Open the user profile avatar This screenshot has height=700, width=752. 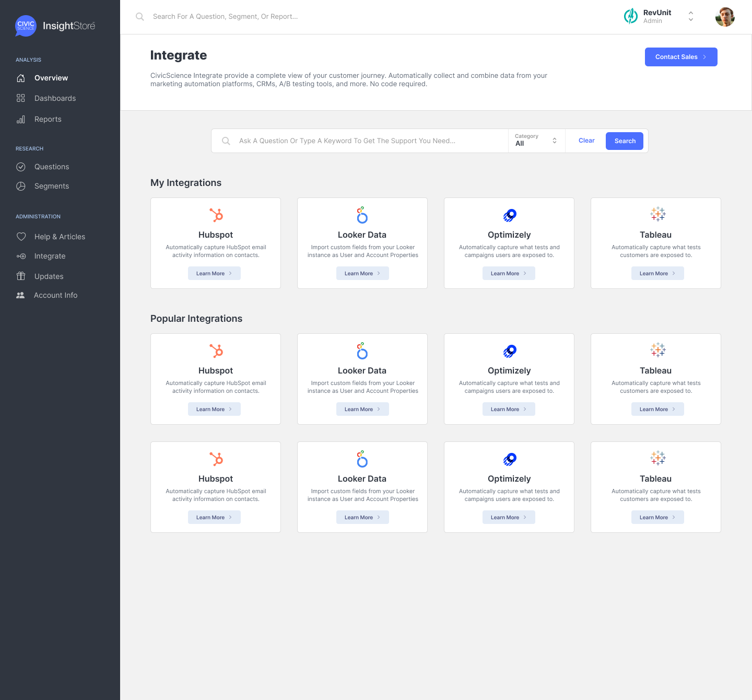coord(725,17)
